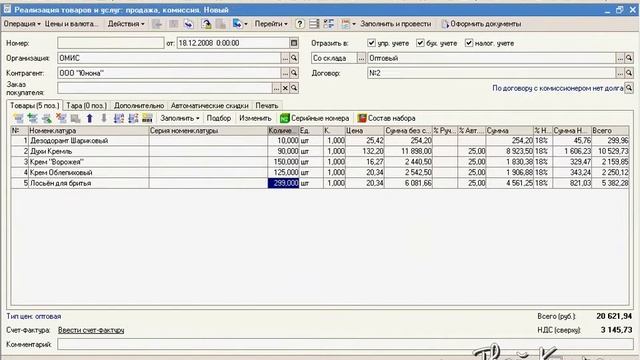Click copy row icon in goods toolbar

[x=33, y=118]
